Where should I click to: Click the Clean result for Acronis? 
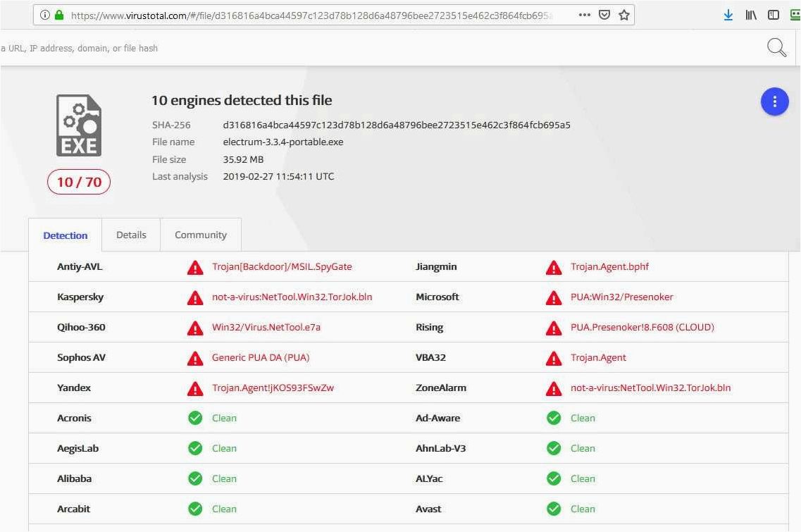coord(224,418)
